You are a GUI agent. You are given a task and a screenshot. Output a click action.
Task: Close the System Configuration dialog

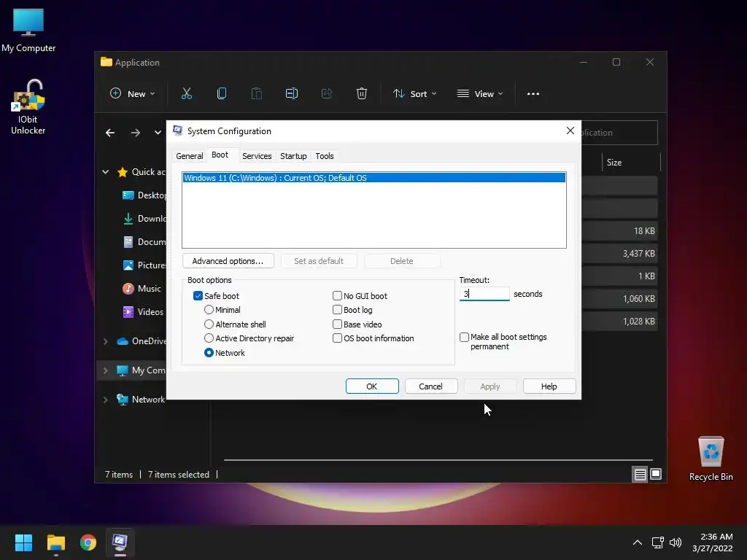click(570, 131)
